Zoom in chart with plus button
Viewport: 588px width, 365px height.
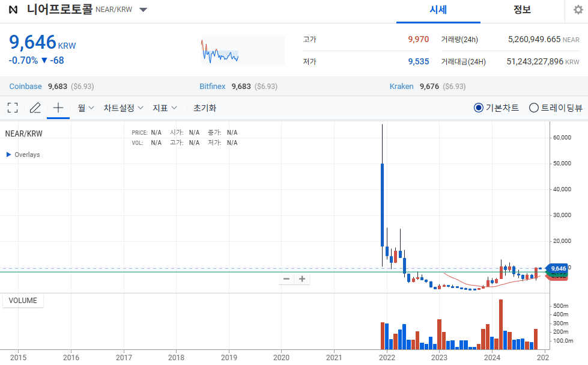click(x=302, y=278)
